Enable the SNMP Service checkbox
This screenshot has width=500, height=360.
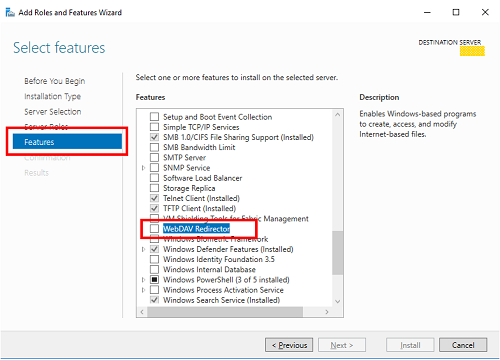coord(154,168)
